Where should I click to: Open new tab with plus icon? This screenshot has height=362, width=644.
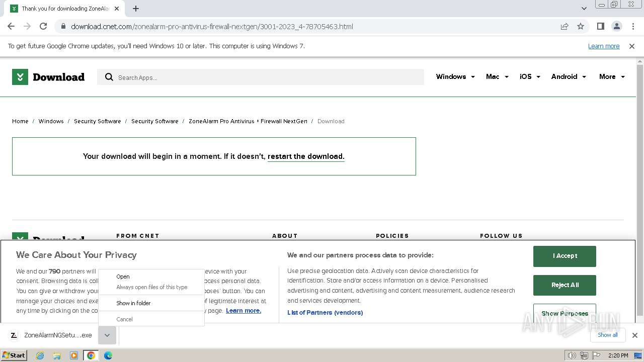point(136,9)
